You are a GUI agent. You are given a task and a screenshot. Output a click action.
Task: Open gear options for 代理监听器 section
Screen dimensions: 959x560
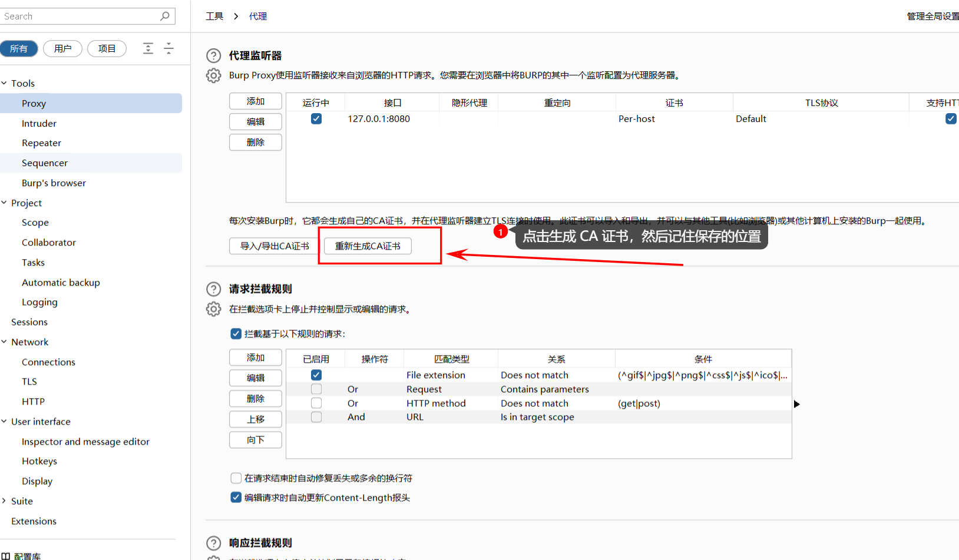pyautogui.click(x=213, y=75)
